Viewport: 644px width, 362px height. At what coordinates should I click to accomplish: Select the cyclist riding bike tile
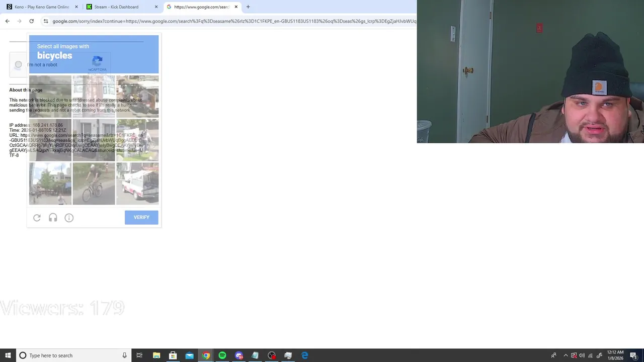pos(94,184)
